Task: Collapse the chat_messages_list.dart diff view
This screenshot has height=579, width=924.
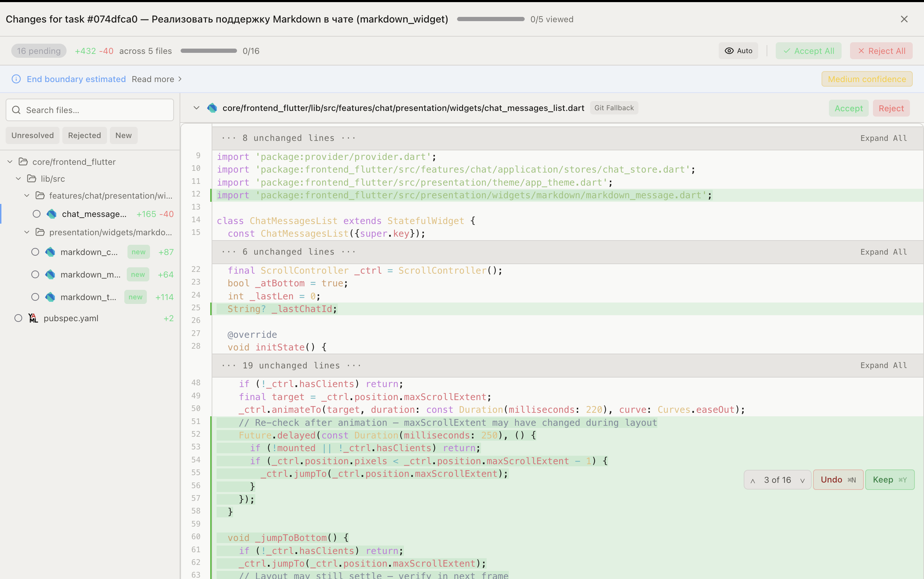Action: (x=196, y=108)
